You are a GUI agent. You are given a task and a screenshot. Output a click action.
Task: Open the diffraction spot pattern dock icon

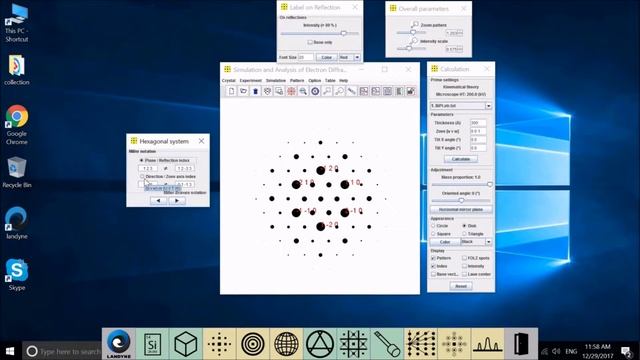click(x=219, y=344)
